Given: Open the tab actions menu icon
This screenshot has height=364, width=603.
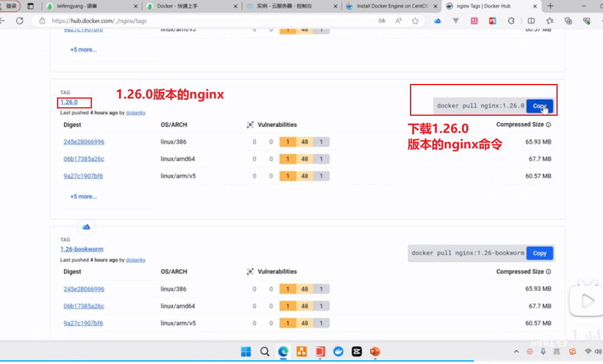Looking at the screenshot, I should pos(31,6).
